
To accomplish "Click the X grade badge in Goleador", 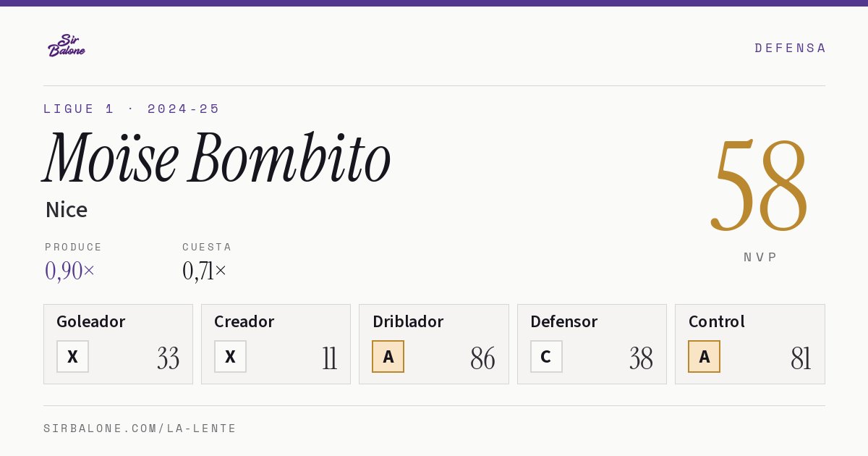I will (72, 357).
